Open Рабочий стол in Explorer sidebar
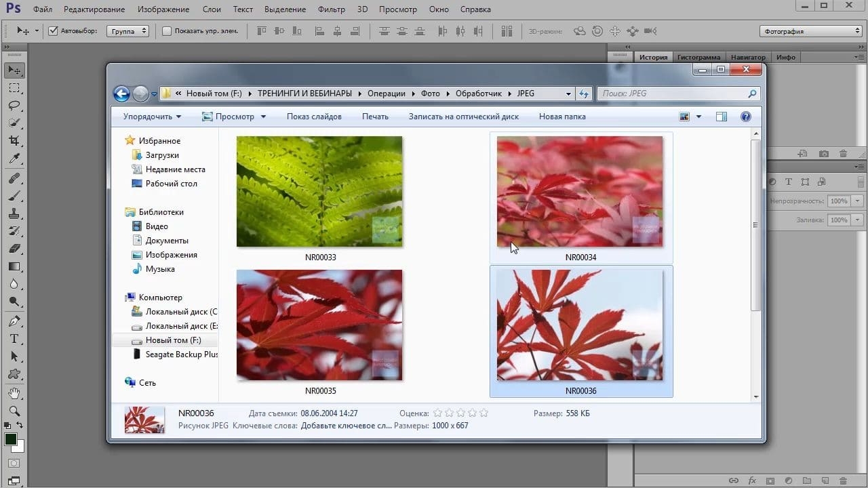Image resolution: width=868 pixels, height=488 pixels. [165, 184]
